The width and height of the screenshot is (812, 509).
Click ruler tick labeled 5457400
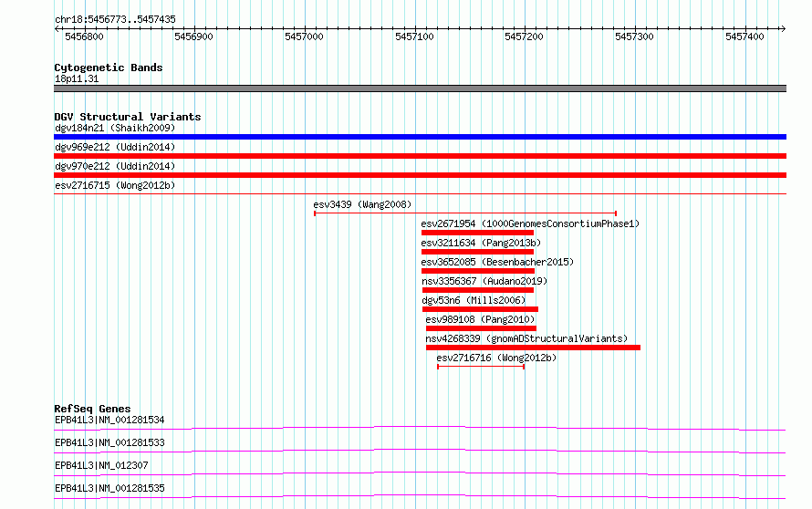coord(744,36)
